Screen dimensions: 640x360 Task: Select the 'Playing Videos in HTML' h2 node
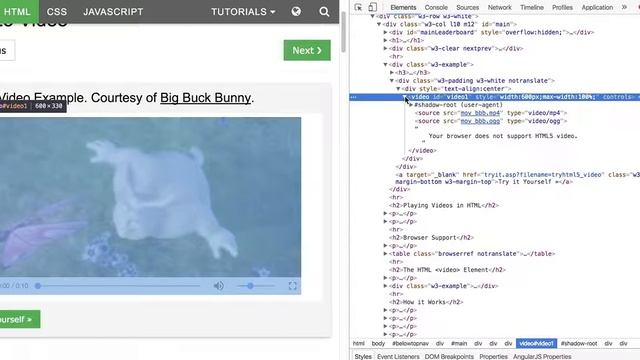pyautogui.click(x=444, y=205)
